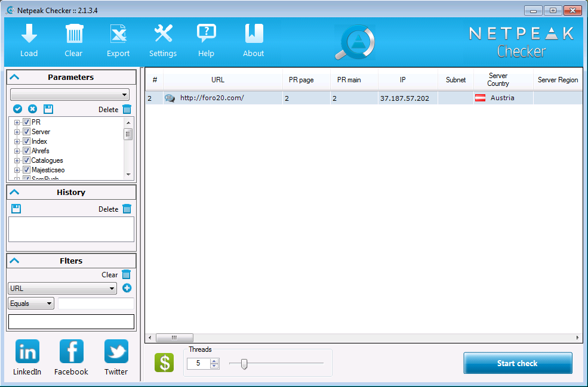Click the Netpeak Checker title bar icon
The image size is (588, 387).
point(10,11)
